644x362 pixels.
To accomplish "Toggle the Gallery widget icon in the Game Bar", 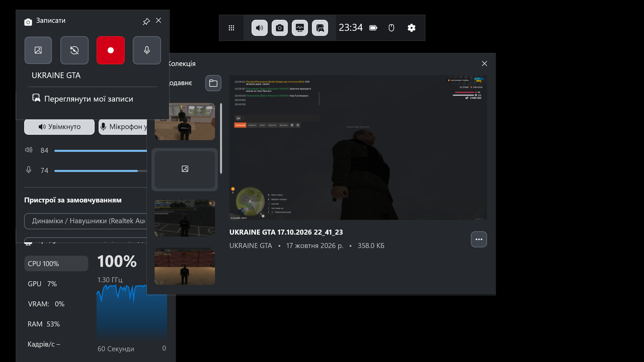I will tap(320, 28).
